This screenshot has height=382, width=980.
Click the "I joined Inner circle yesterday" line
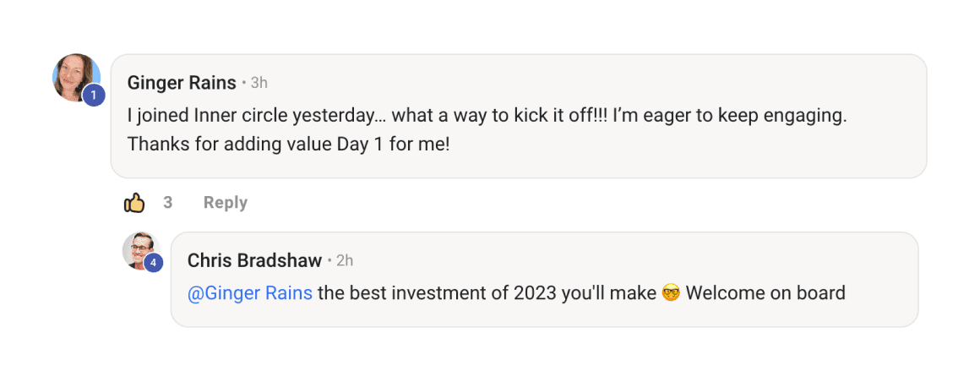487,115
